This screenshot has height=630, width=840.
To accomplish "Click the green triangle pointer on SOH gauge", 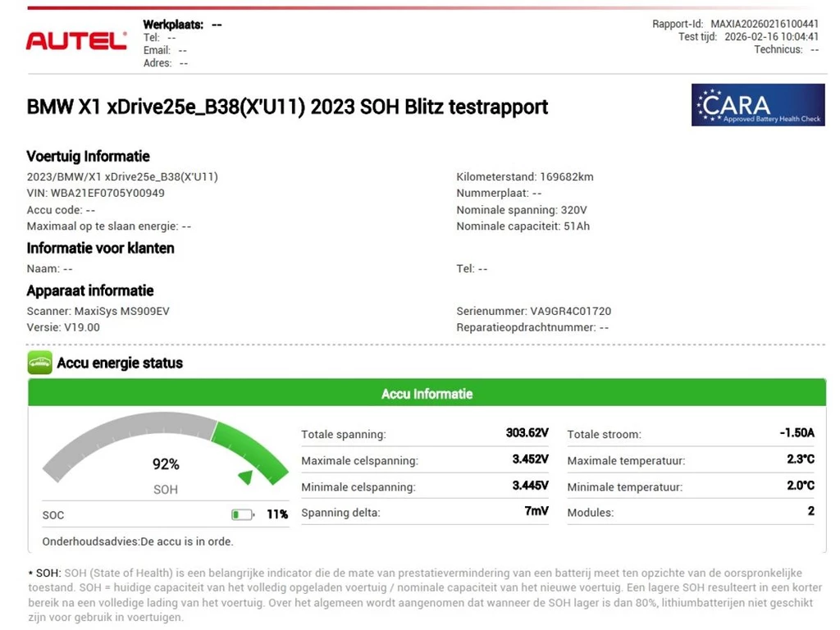I will point(244,476).
